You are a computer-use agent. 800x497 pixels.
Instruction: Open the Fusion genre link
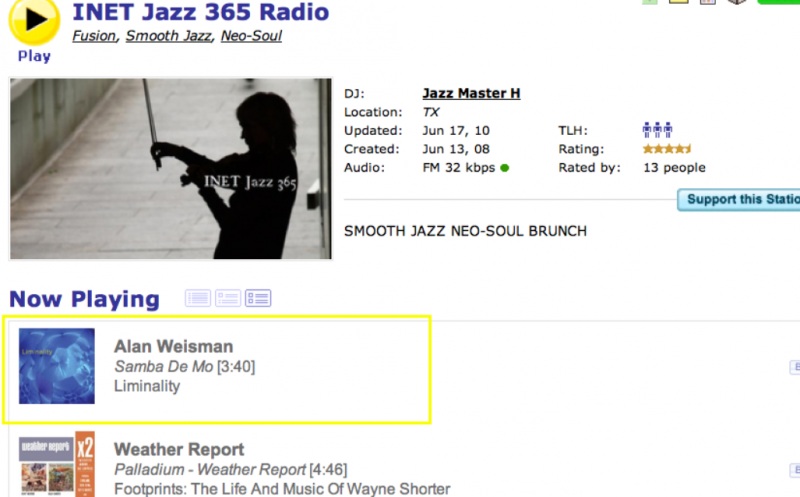94,36
